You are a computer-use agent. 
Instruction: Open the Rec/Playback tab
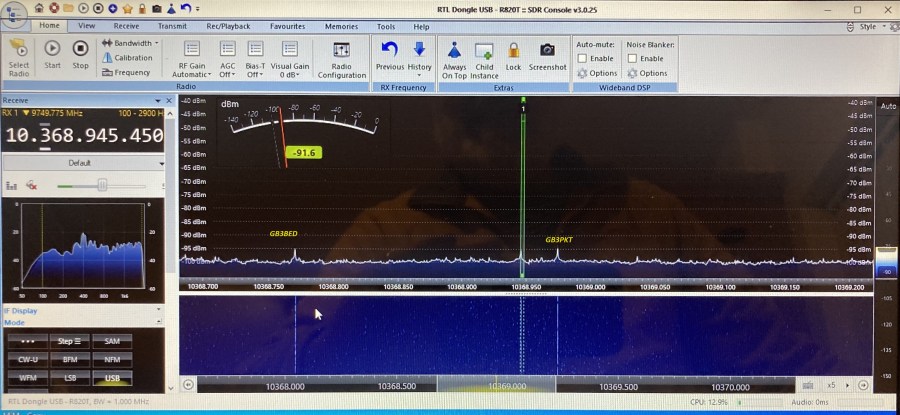228,26
